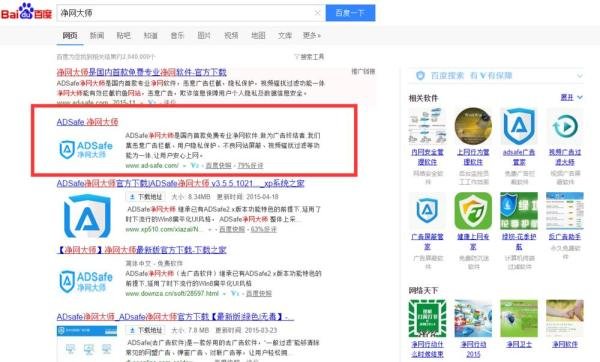Click the 推广链接 label
Screen dimensions: 600x362
[x=363, y=71]
